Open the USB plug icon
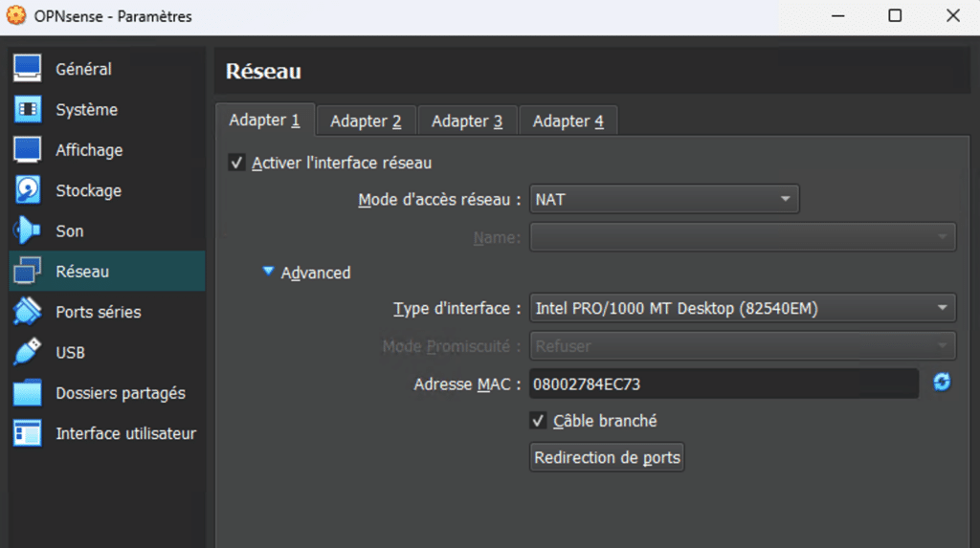This screenshot has width=980, height=548. (x=28, y=352)
